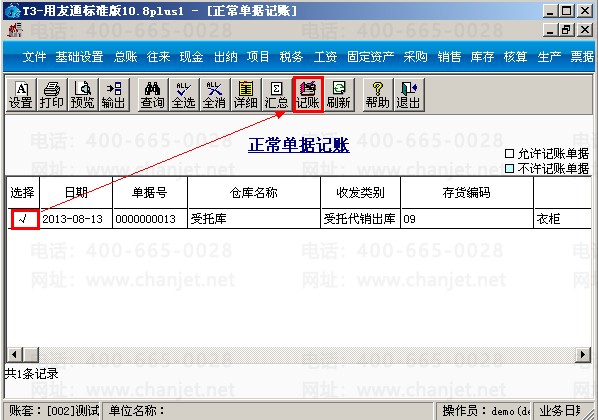The image size is (598, 420).
Task: Open the 现金 menu
Action: click(191, 57)
